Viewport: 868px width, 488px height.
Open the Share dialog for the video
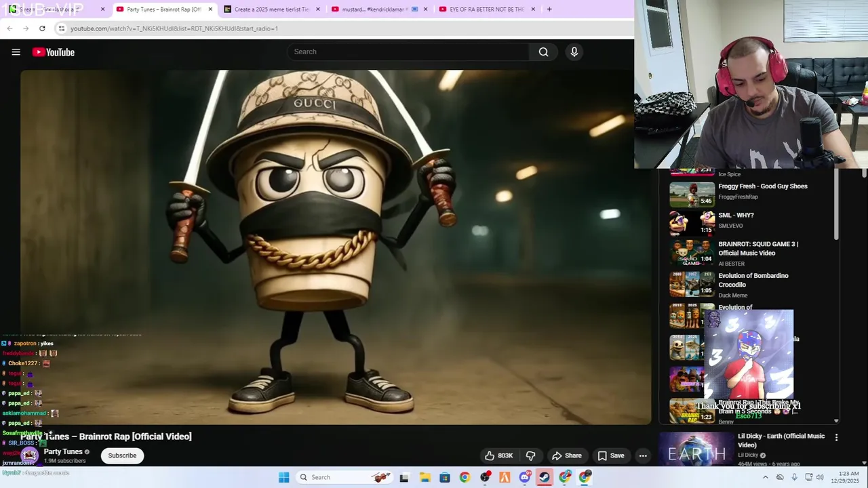coord(567,455)
